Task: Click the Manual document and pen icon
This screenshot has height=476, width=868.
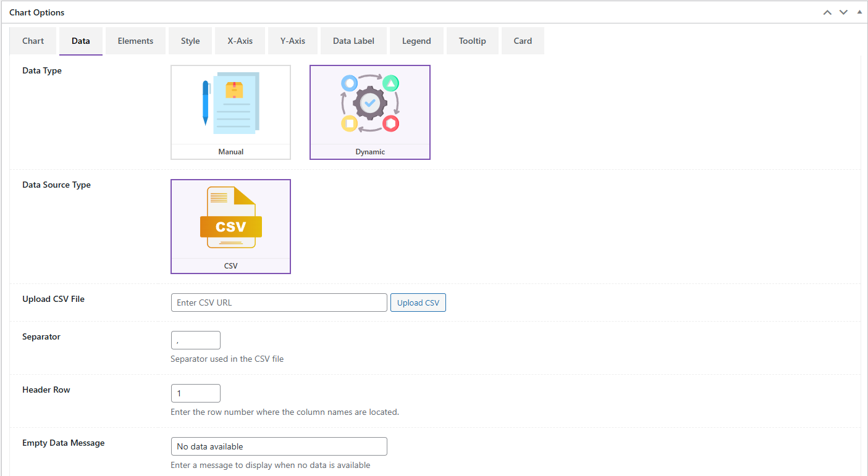Action: coord(230,103)
